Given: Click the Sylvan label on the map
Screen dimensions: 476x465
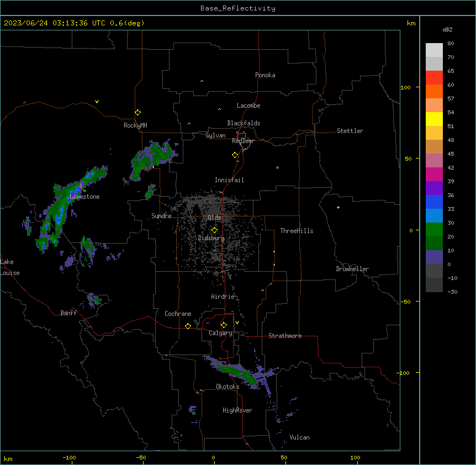Looking at the screenshot, I should click(215, 135).
